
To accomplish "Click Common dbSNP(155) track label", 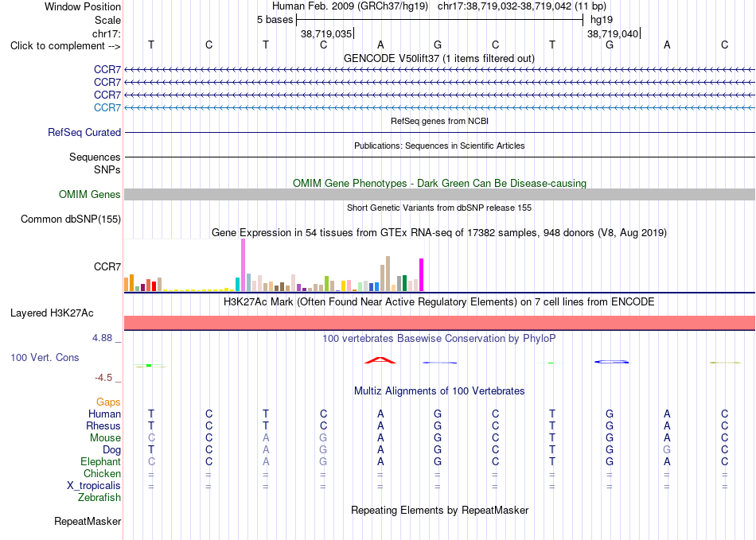I will (71, 219).
